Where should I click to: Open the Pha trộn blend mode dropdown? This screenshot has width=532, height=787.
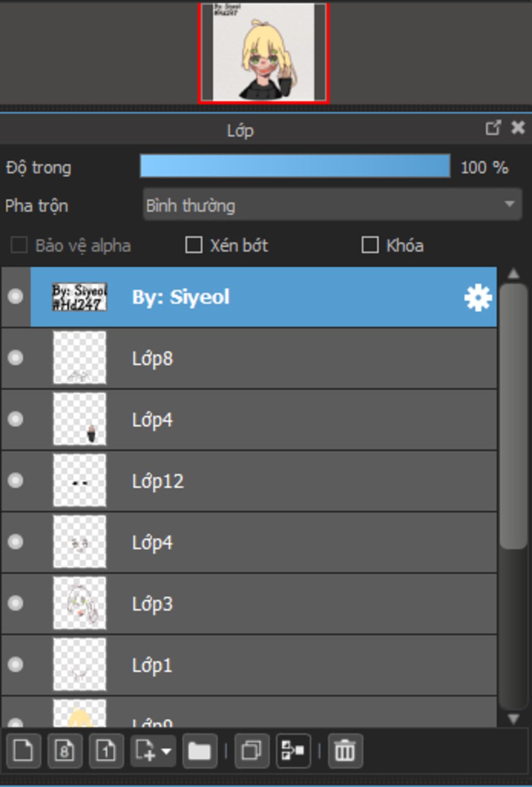pos(332,205)
